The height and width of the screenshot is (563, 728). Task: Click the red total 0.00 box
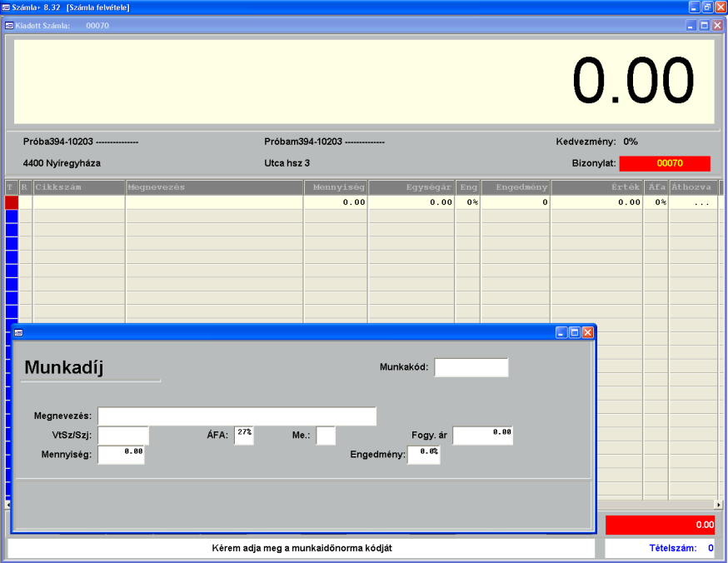pos(660,525)
